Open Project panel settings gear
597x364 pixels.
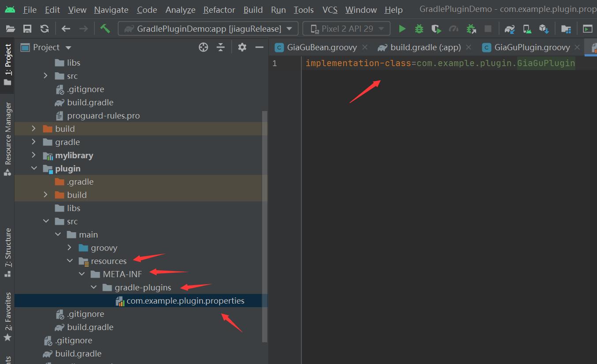[242, 47]
